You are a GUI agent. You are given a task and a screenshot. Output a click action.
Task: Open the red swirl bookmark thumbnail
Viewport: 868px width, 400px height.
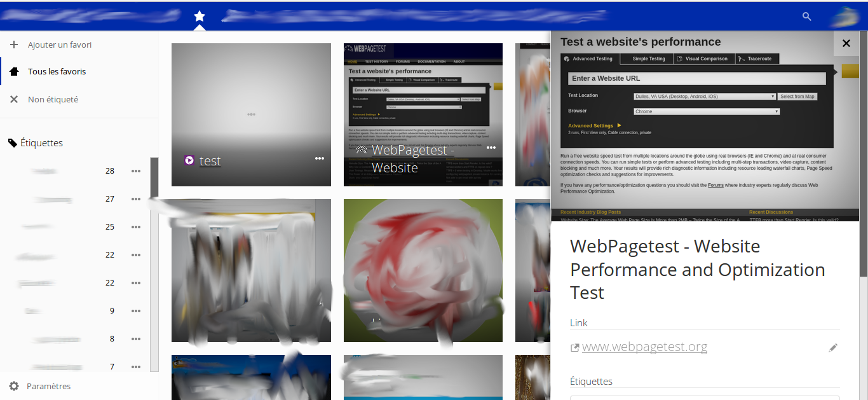click(423, 270)
